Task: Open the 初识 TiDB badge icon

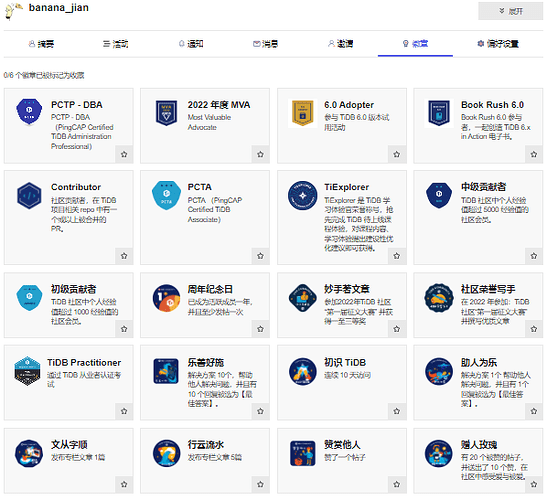Action: [303, 372]
